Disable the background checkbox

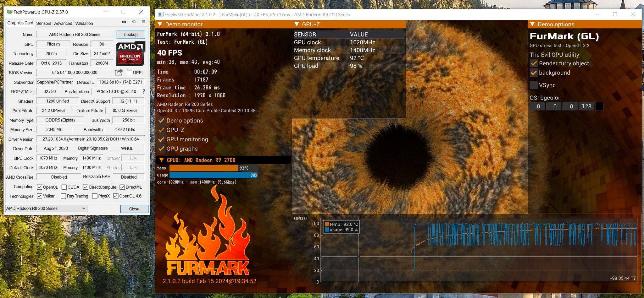(x=534, y=73)
